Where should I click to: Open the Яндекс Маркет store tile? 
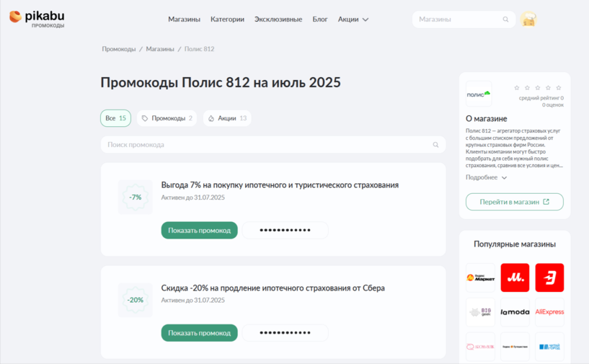[480, 278]
